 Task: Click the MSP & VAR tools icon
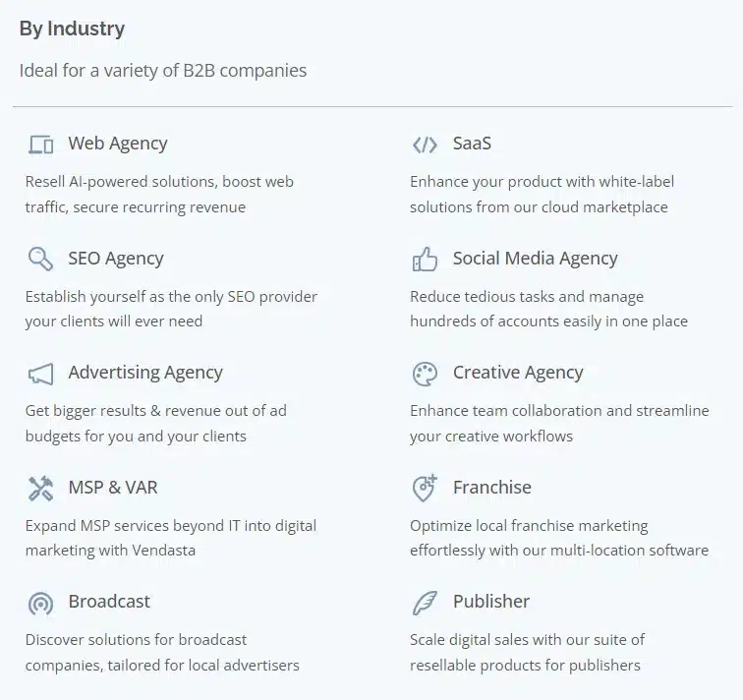(x=40, y=488)
